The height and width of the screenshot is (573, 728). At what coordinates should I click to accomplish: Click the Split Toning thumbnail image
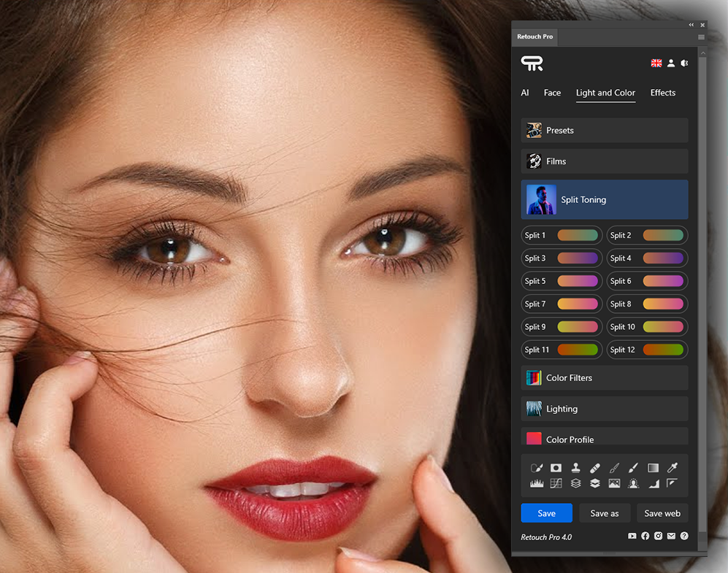pos(541,199)
